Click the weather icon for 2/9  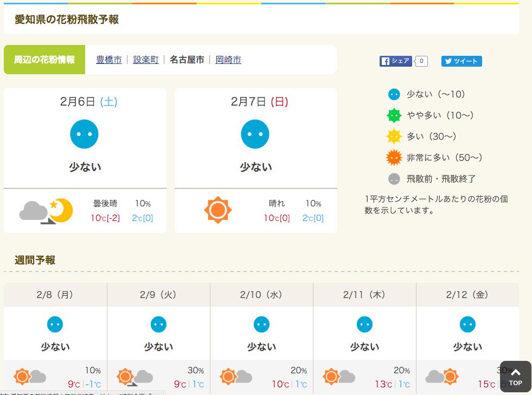[134, 377]
